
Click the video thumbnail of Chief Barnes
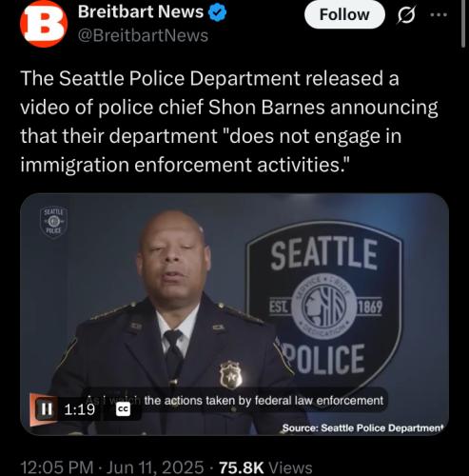click(234, 314)
